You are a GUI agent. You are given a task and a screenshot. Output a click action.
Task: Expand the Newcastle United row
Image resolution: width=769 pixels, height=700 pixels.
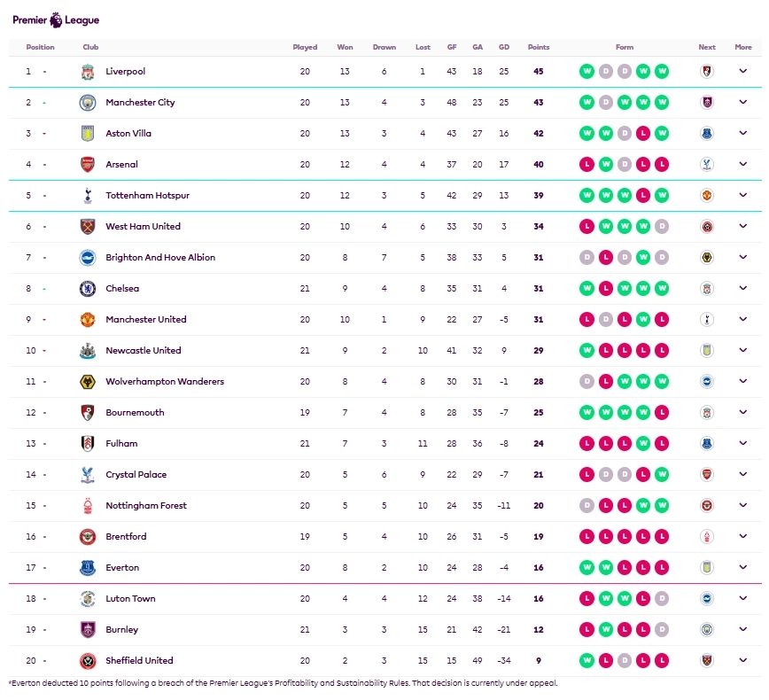tap(743, 351)
